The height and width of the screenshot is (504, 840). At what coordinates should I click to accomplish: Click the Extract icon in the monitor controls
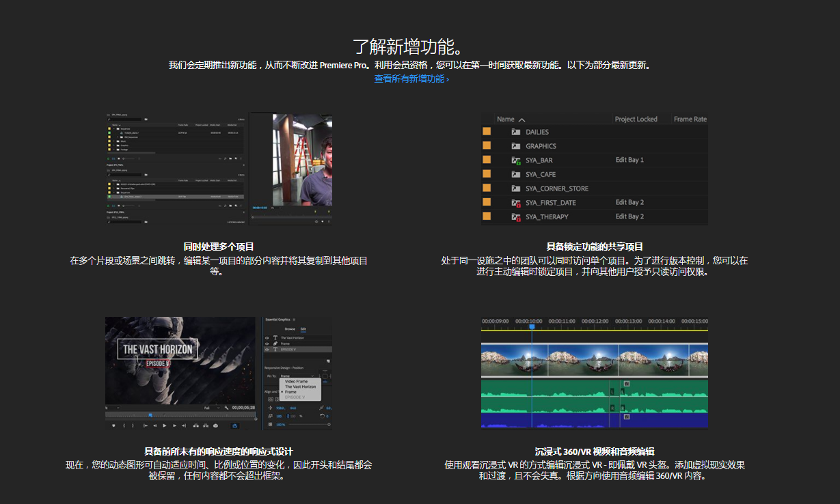206,425
